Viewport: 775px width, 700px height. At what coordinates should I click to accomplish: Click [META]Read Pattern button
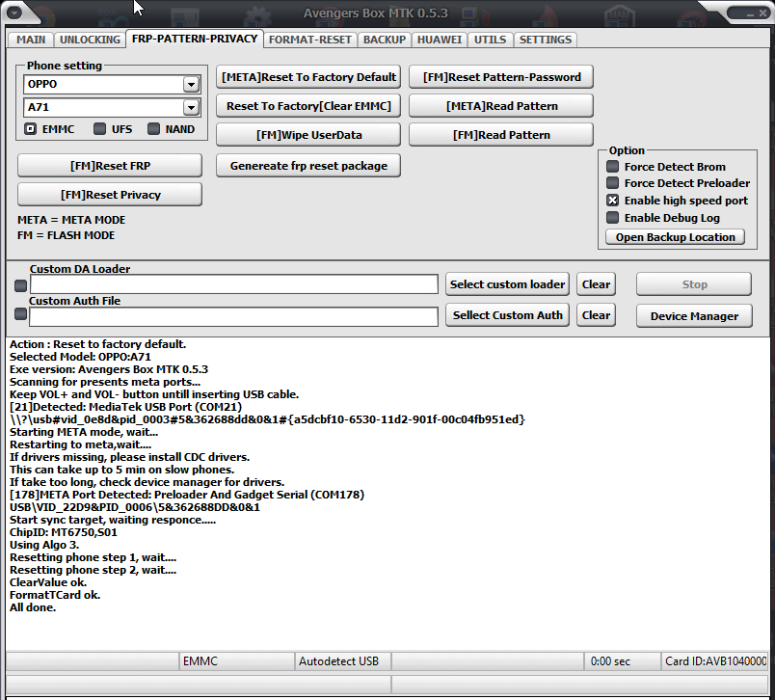[x=501, y=106]
